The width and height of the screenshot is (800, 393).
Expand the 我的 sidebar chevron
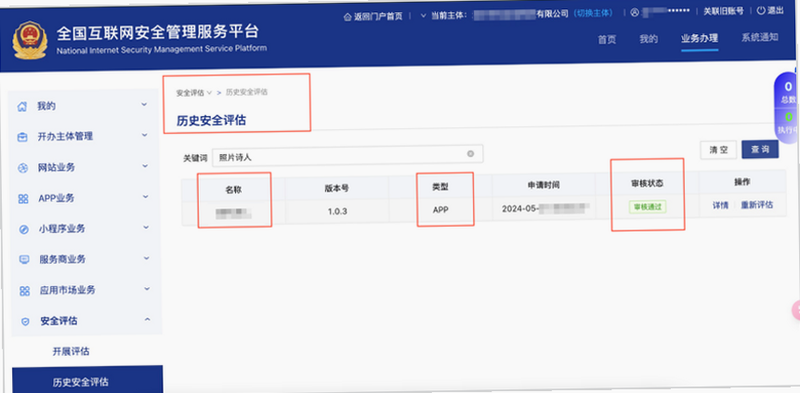click(144, 105)
